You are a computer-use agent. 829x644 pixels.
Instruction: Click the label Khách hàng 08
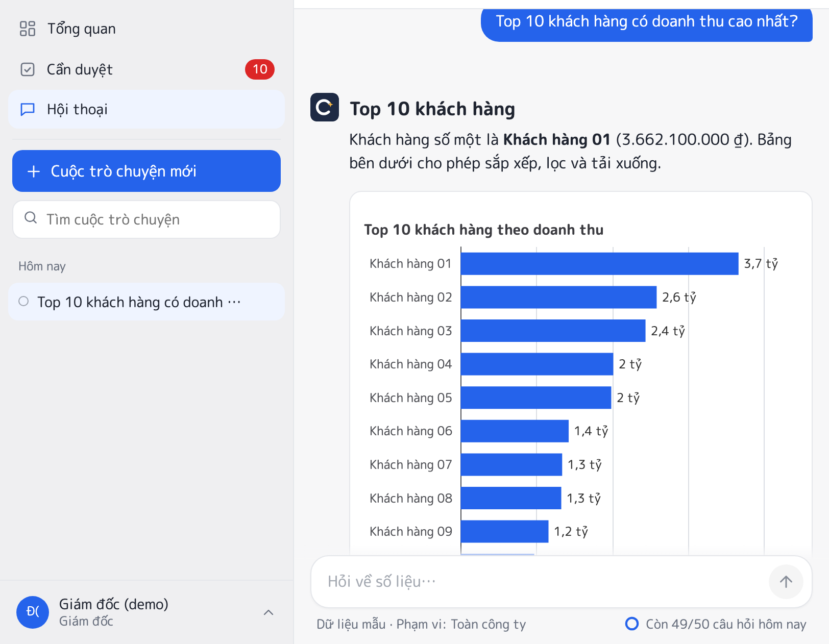click(411, 499)
